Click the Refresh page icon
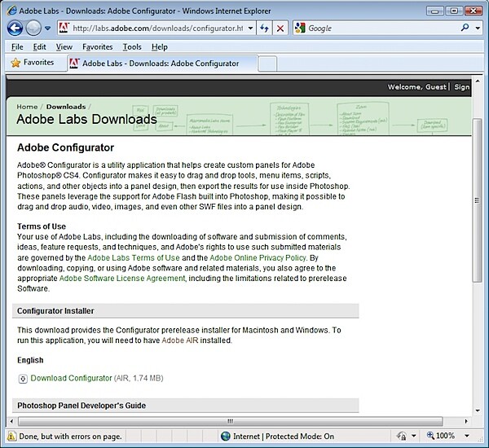Viewport: 489px width, 448px height. (x=264, y=29)
